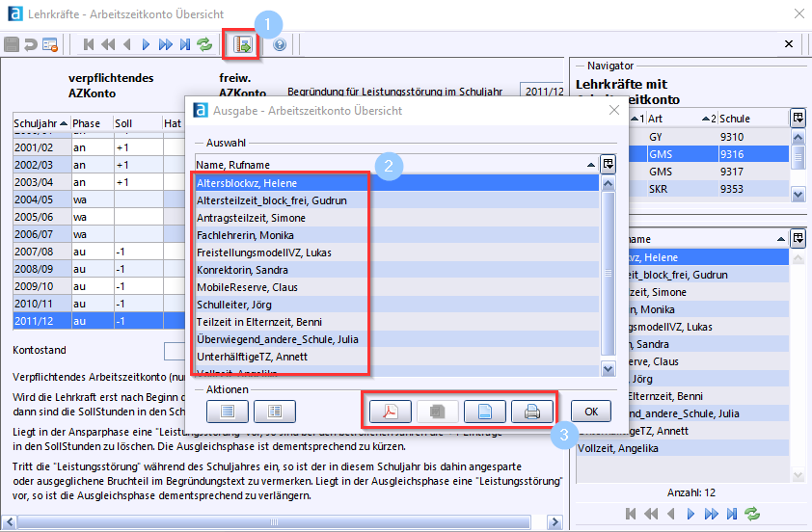Open the Ausgabe export icon in toolbar

[x=242, y=44]
